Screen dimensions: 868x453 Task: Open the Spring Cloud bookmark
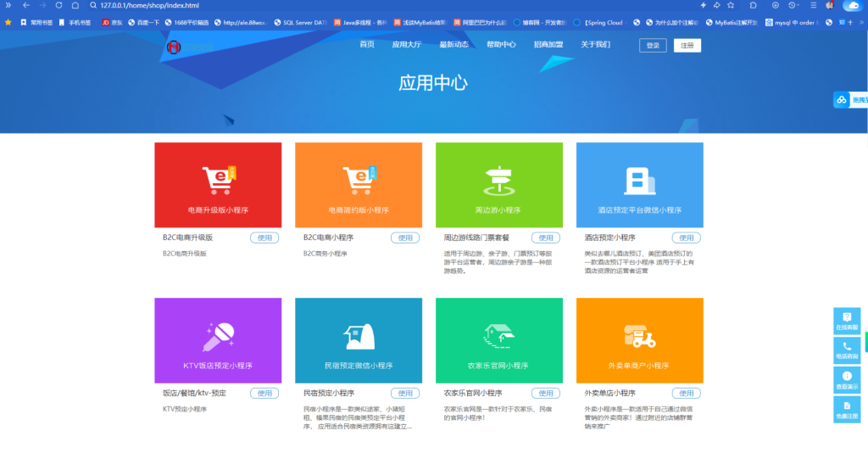[x=598, y=23]
